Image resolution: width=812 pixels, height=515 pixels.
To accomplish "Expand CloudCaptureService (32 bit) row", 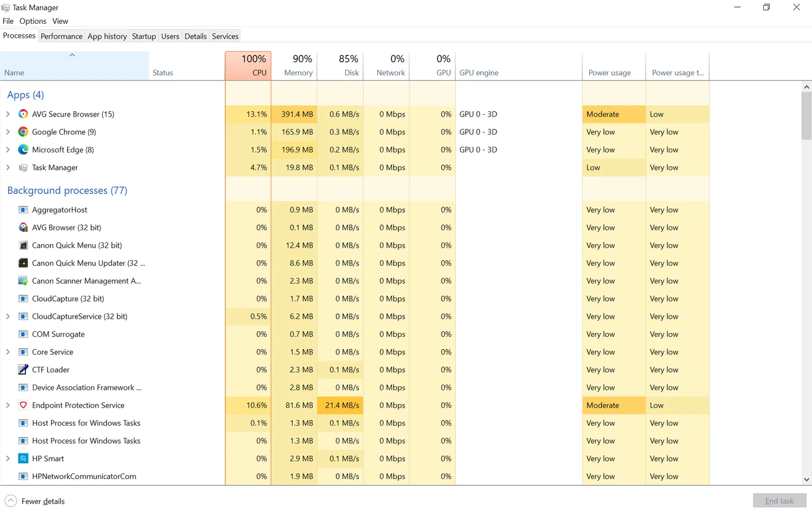I will [x=8, y=317].
